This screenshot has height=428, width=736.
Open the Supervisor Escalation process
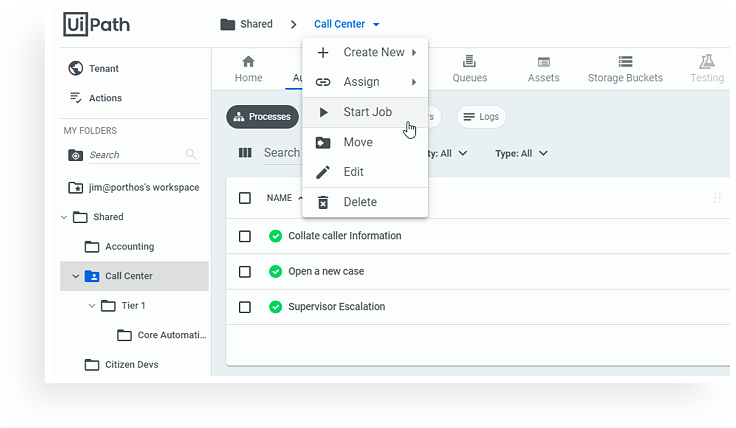pyautogui.click(x=337, y=307)
